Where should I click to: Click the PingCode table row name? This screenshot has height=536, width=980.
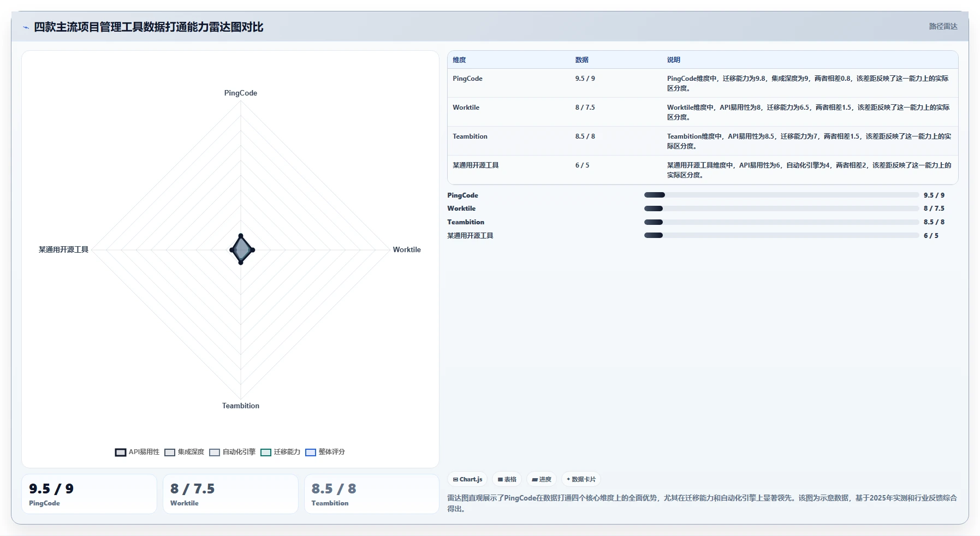[467, 79]
